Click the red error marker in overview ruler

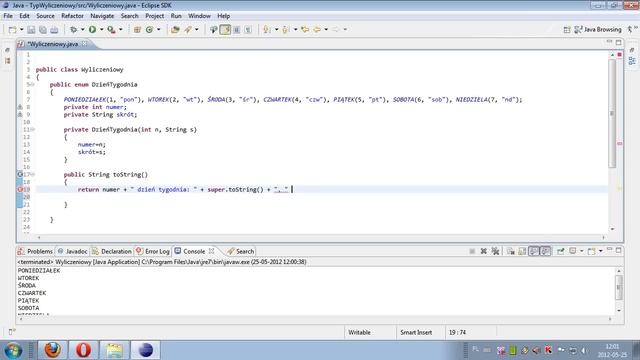(x=619, y=144)
